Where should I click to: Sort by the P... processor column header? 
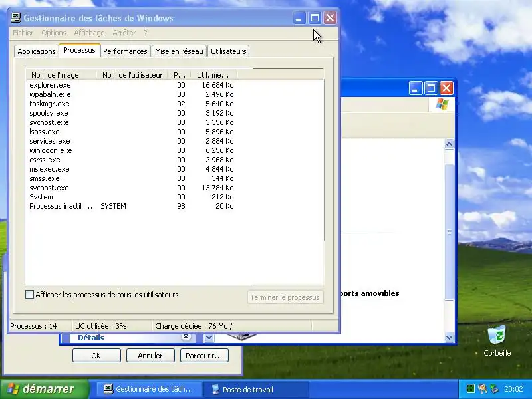[180, 75]
